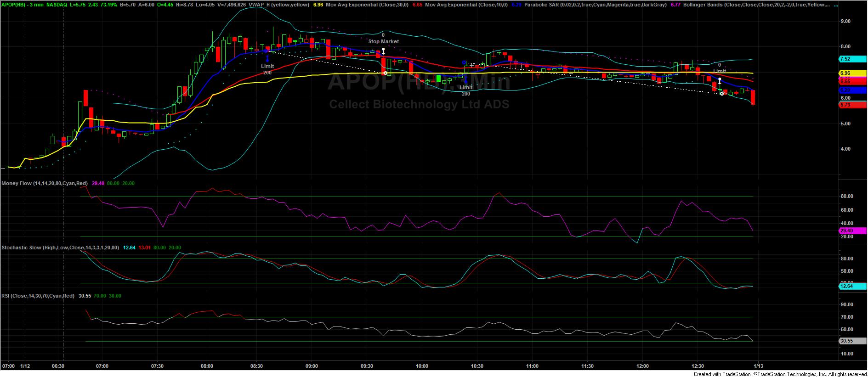This screenshot has width=868, height=377.
Task: Click the 08:00 time axis label
Action: click(207, 366)
